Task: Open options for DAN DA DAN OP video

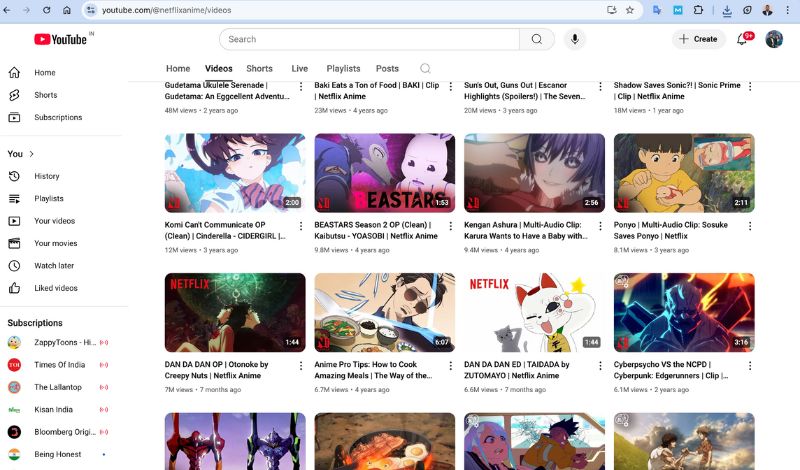Action: click(x=301, y=365)
